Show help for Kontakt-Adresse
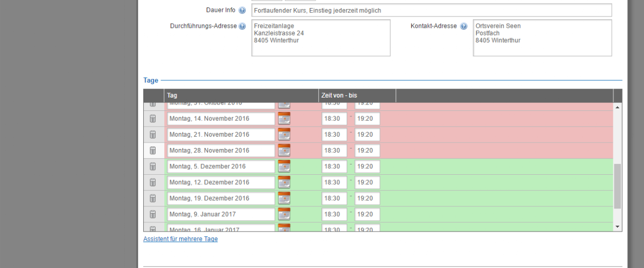644x268 pixels. [464, 26]
